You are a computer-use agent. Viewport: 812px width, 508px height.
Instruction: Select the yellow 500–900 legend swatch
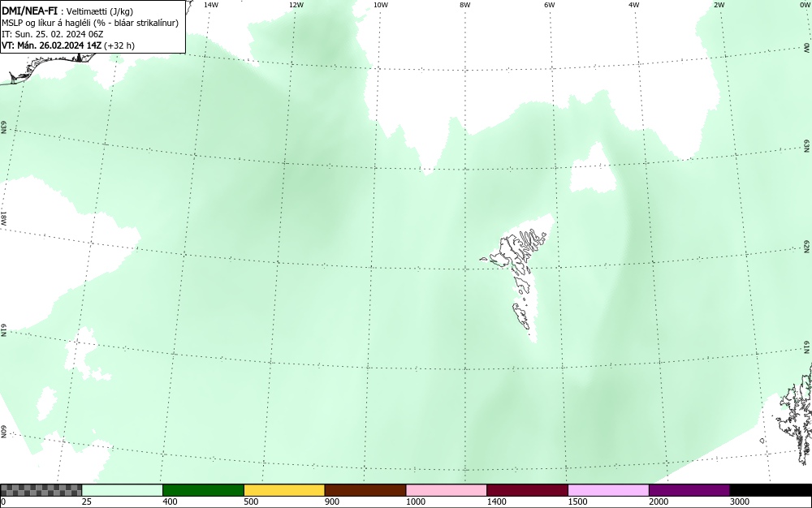(x=284, y=490)
